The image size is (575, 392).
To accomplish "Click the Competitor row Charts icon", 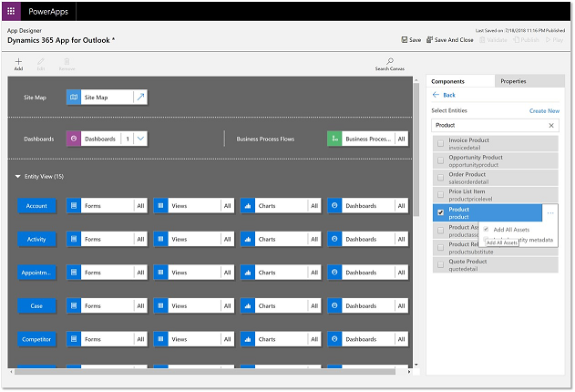I will [x=248, y=339].
